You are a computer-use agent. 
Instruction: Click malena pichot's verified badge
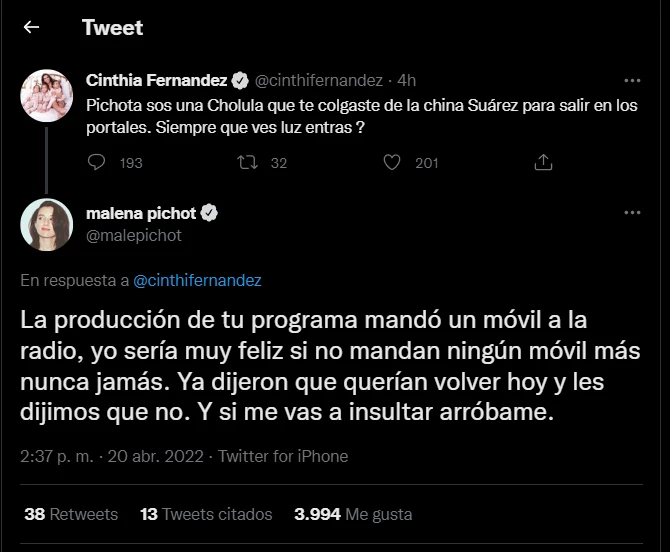click(210, 214)
